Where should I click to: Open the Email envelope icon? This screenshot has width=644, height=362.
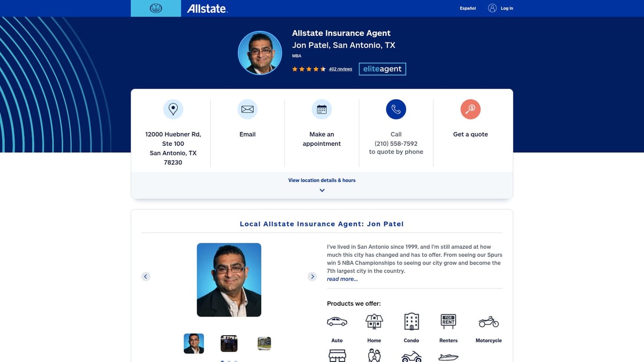click(x=247, y=109)
